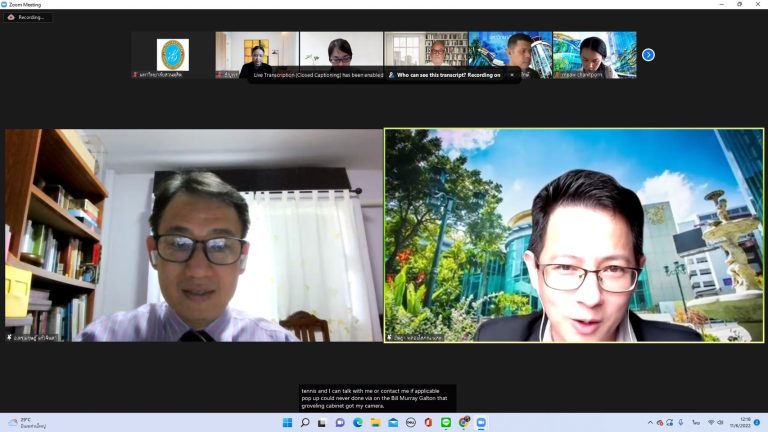Open the Task View icon in the taskbar
The image size is (768, 432).
(322, 423)
